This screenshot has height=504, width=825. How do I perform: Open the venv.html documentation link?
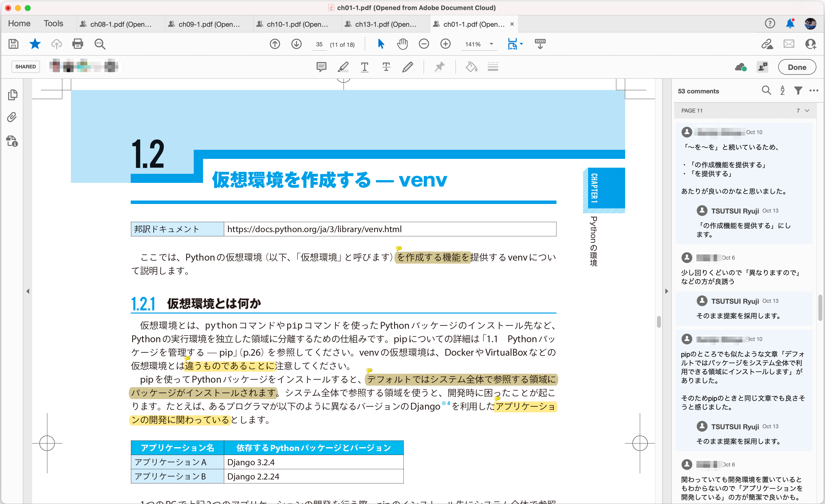(x=314, y=229)
